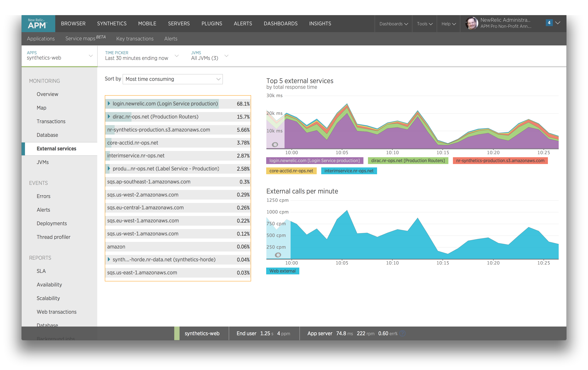Go to SYNTHETICS product tab
This screenshot has width=588, height=370.
coord(112,23)
